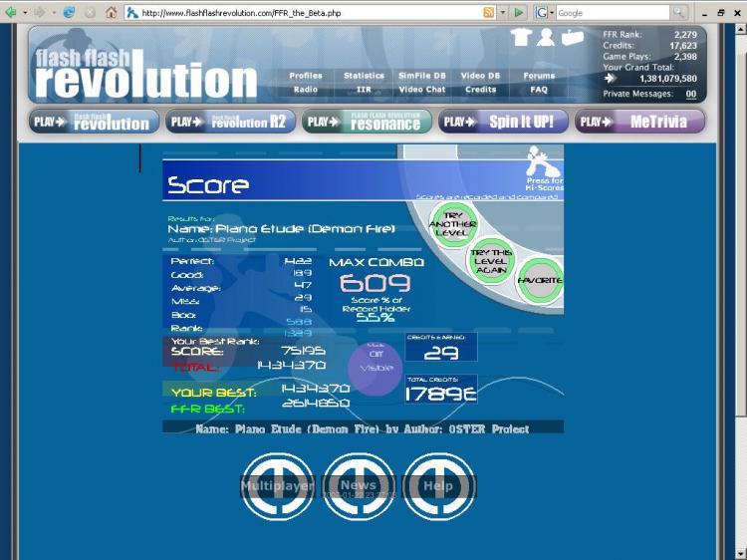
Task: Open the Statistics menu link
Action: pos(364,76)
